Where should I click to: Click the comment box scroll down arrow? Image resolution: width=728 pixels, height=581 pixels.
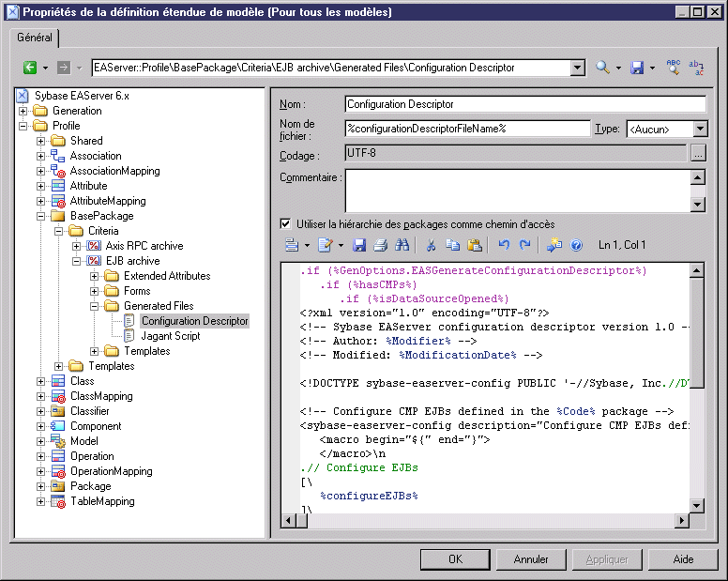(698, 205)
